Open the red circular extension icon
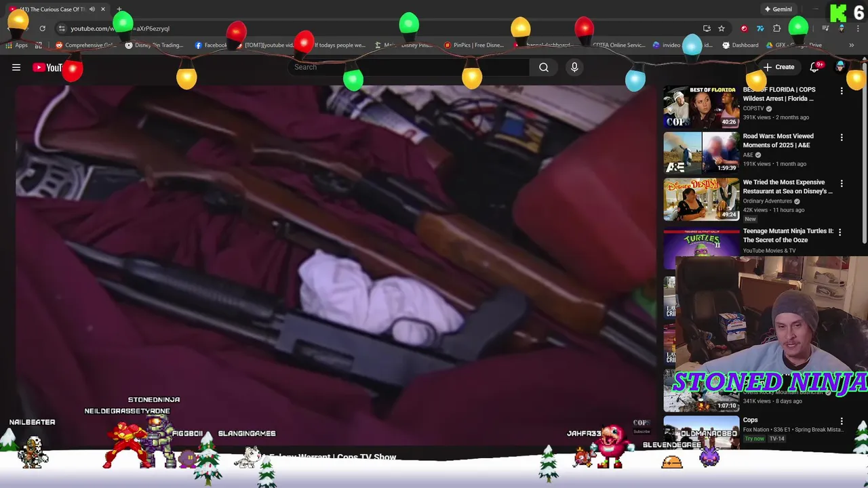868x488 pixels. point(744,28)
